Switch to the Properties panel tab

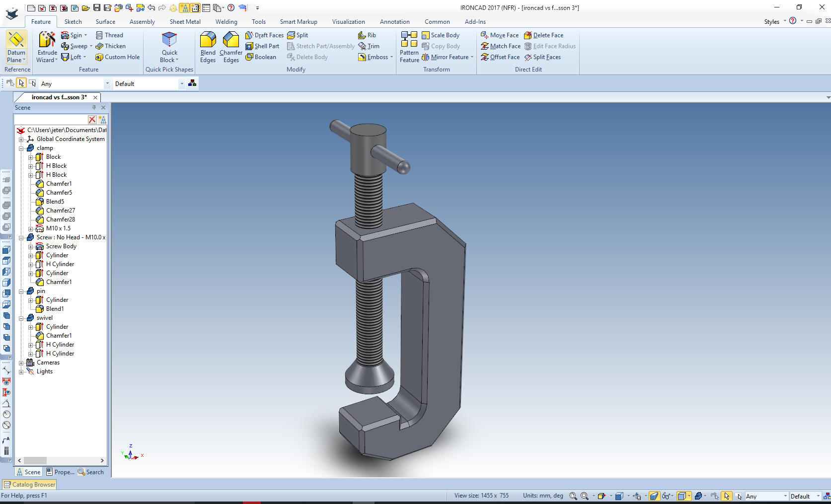tap(60, 472)
